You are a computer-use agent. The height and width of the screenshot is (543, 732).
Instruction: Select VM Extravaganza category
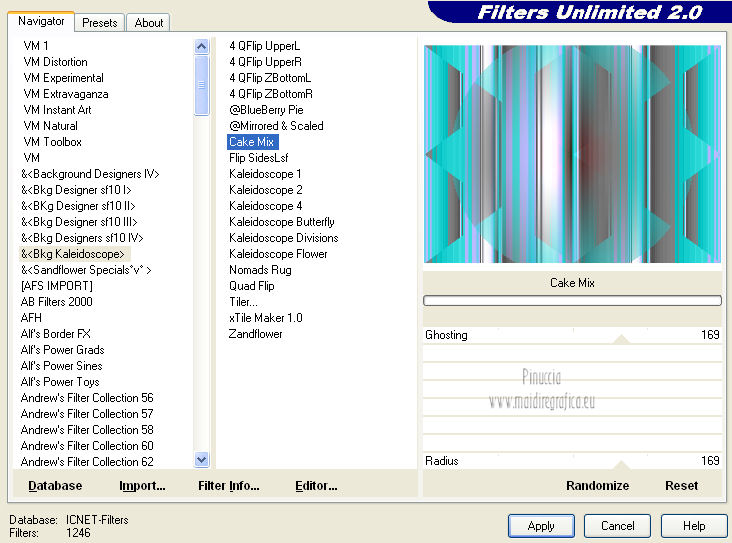(66, 94)
